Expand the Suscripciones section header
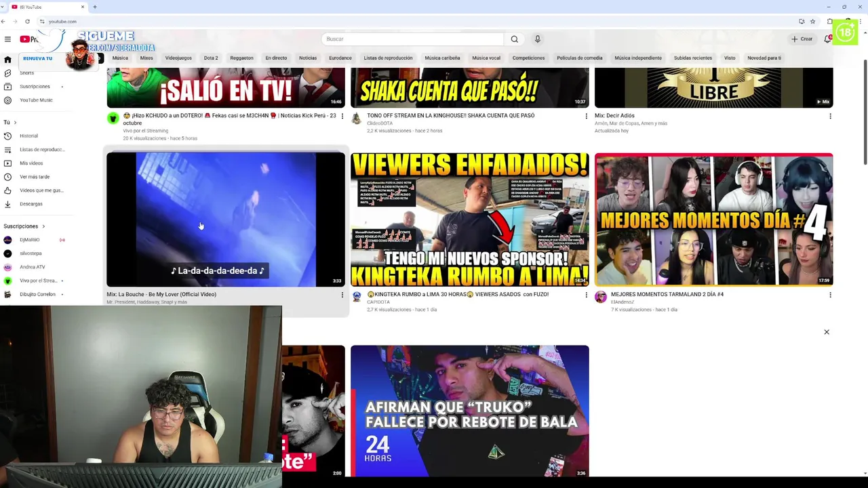Screen dimensions: 868x488 pos(24,226)
